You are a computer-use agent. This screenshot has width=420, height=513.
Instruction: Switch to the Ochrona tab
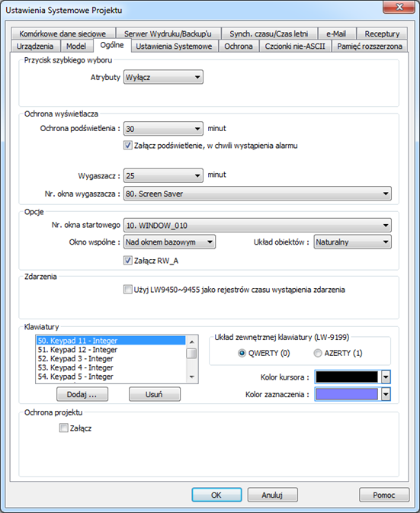pyautogui.click(x=239, y=46)
